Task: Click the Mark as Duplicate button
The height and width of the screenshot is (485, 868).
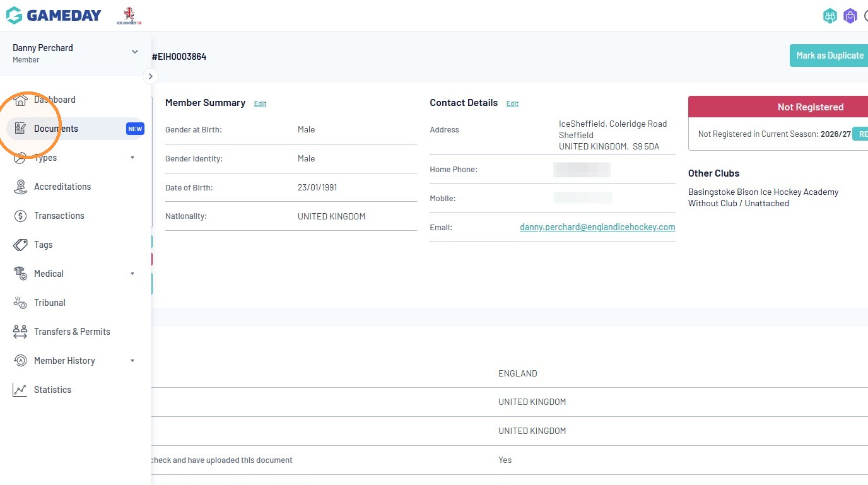Action: click(x=829, y=56)
